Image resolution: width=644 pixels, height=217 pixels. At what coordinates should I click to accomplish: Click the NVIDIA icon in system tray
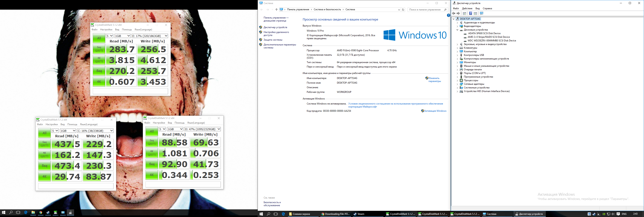tap(604, 214)
